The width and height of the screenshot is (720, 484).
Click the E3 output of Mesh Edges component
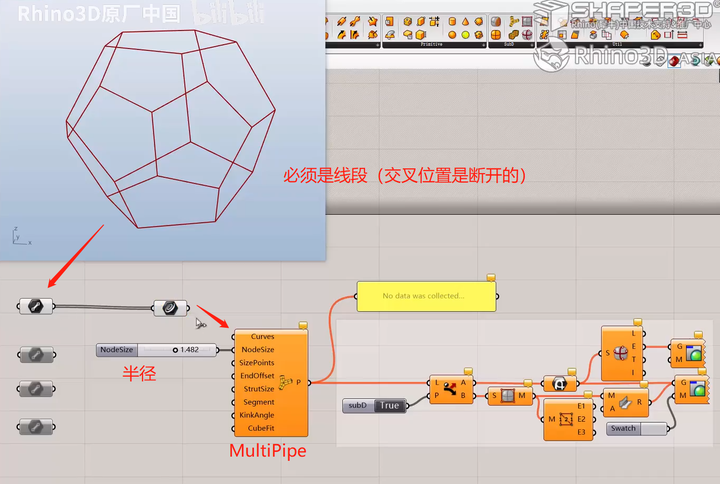pos(581,432)
